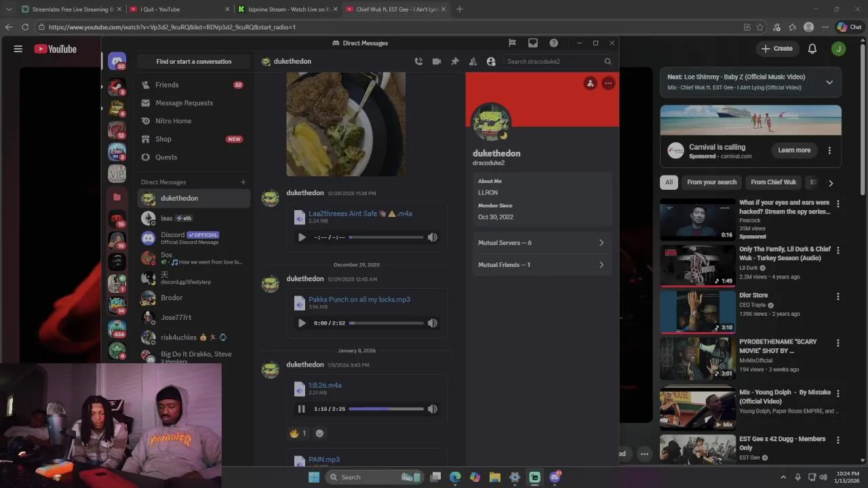Viewport: 868px width, 488px height.
Task: Open pinned messages in Discord
Action: 455,61
